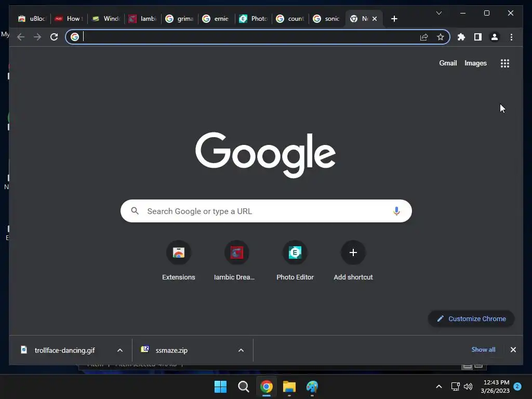The width and height of the screenshot is (532, 399).
Task: Open the trollface-dancing.gif download
Action: (x=64, y=350)
